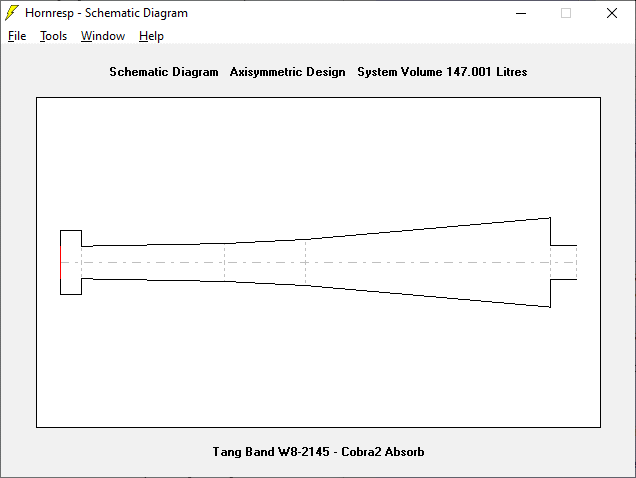
Task: Click the 'System Volume 147.001 Litres' text
Action: (442, 72)
